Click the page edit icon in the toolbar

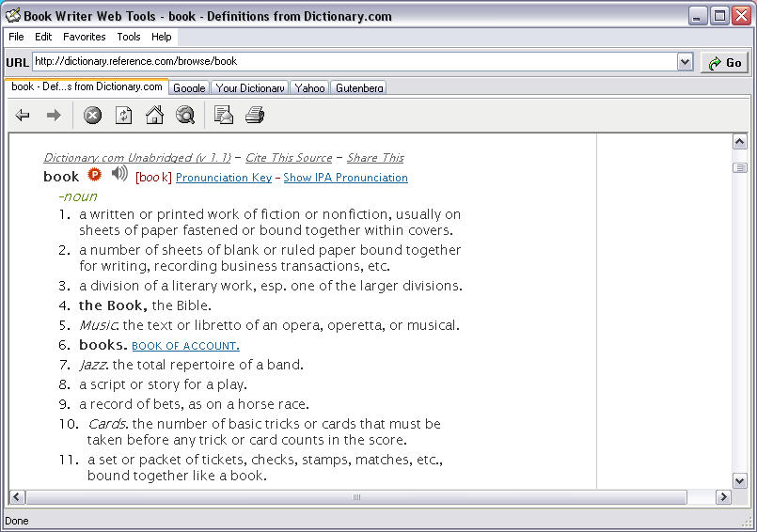pyautogui.click(x=224, y=116)
